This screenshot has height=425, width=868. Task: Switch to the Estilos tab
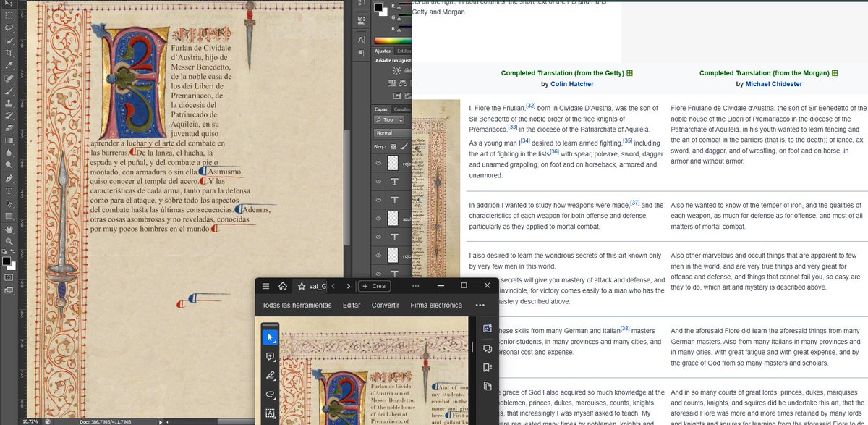point(404,51)
